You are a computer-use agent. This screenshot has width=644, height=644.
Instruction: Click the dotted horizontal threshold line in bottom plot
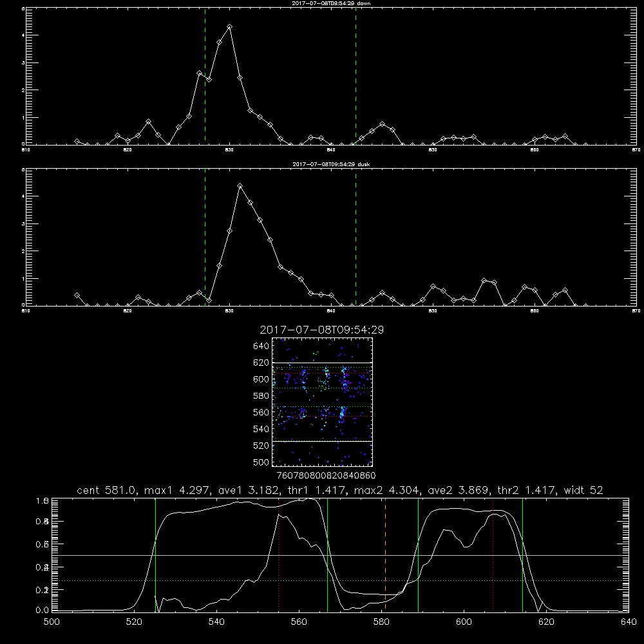tap(340, 580)
